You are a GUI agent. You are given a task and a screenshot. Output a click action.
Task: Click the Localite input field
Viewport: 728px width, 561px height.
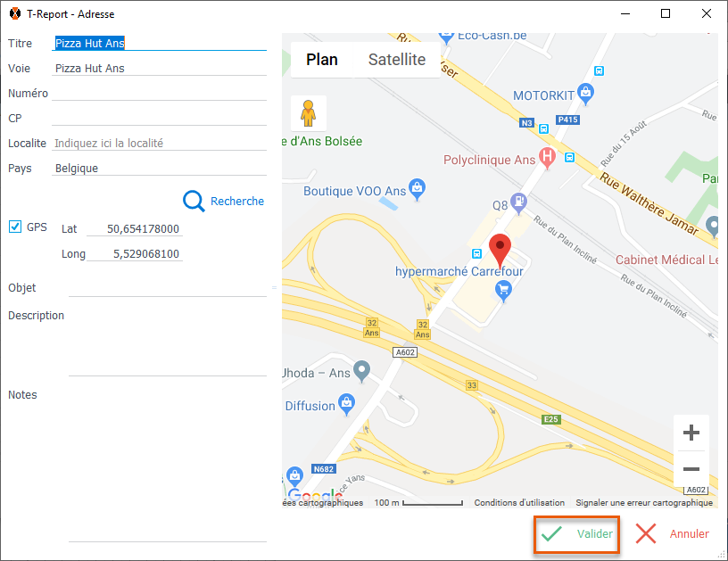pos(159,143)
